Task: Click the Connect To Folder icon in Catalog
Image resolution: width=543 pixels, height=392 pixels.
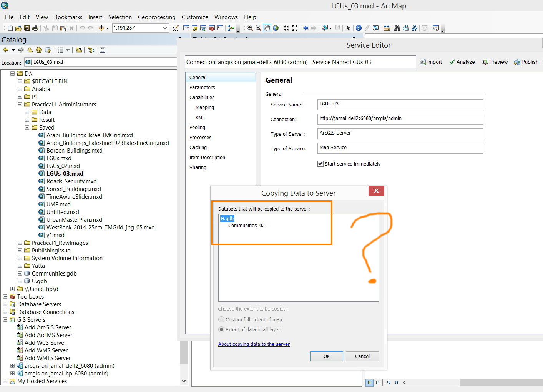Action: tap(79, 50)
